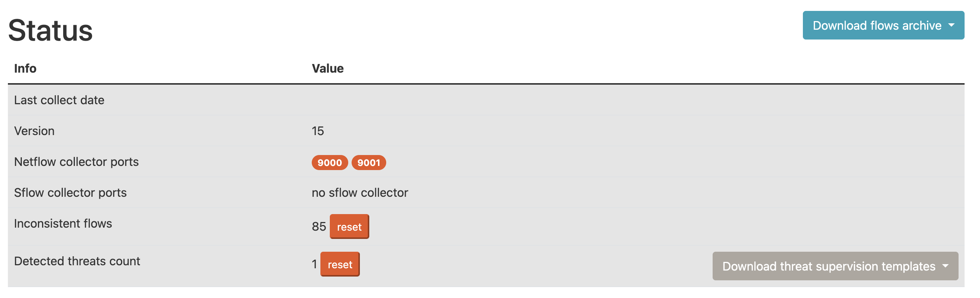
Task: Select the Last collect date row label
Action: point(59,100)
